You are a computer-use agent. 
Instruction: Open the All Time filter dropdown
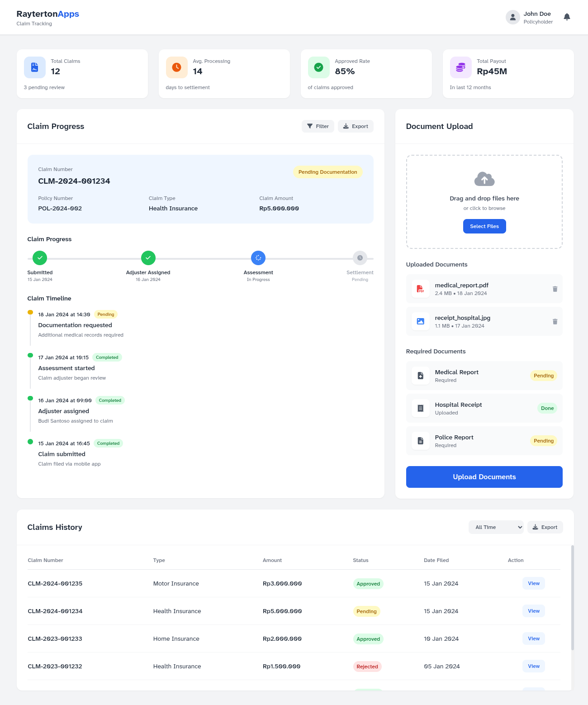pos(496,527)
